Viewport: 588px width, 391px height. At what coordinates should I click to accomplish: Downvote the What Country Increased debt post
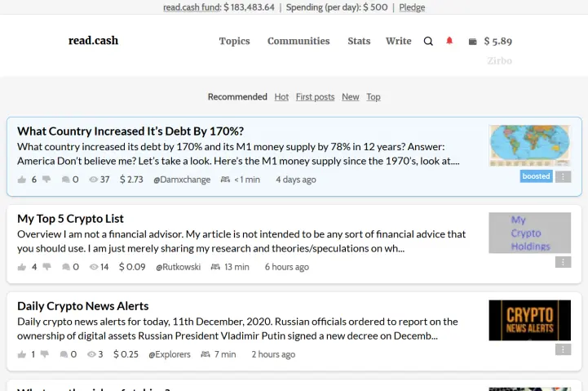point(46,180)
